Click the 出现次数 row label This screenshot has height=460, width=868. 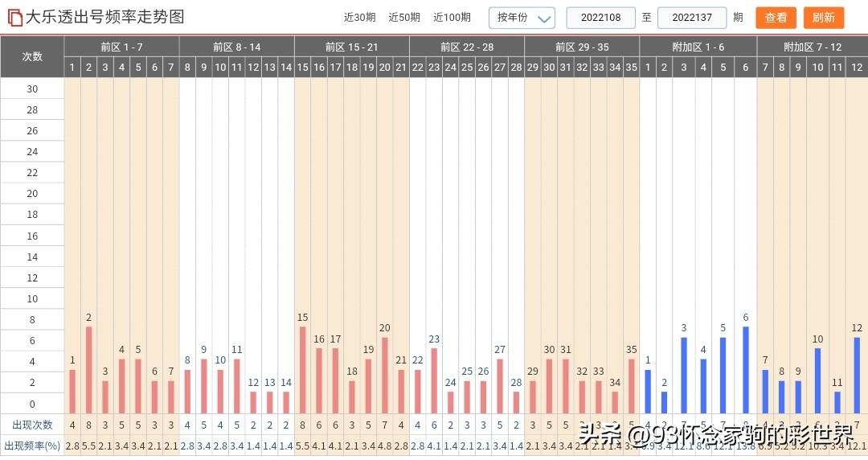pyautogui.click(x=32, y=425)
